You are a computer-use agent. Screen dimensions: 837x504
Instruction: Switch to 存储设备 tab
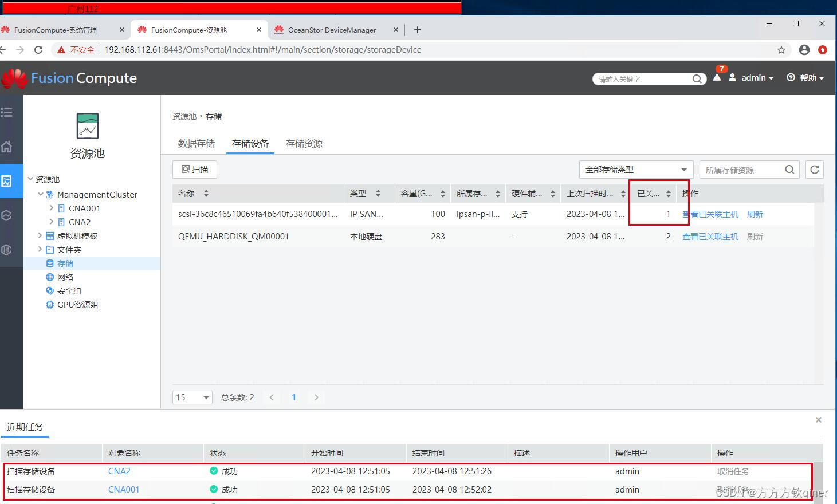click(250, 144)
